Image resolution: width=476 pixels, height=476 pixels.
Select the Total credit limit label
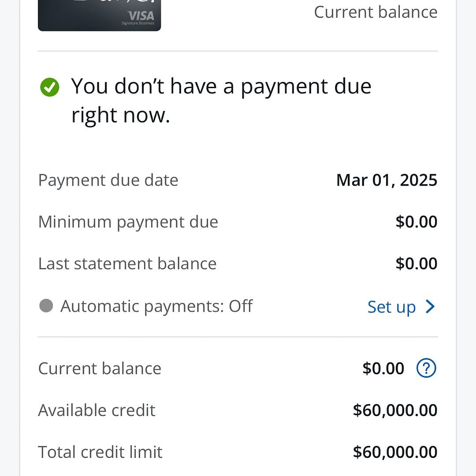coord(100,452)
